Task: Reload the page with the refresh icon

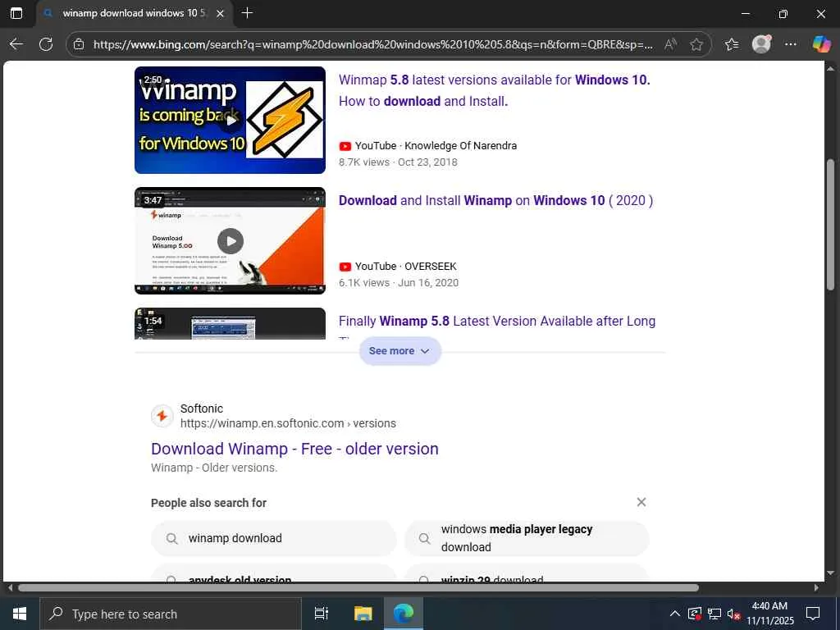Action: (x=46, y=44)
